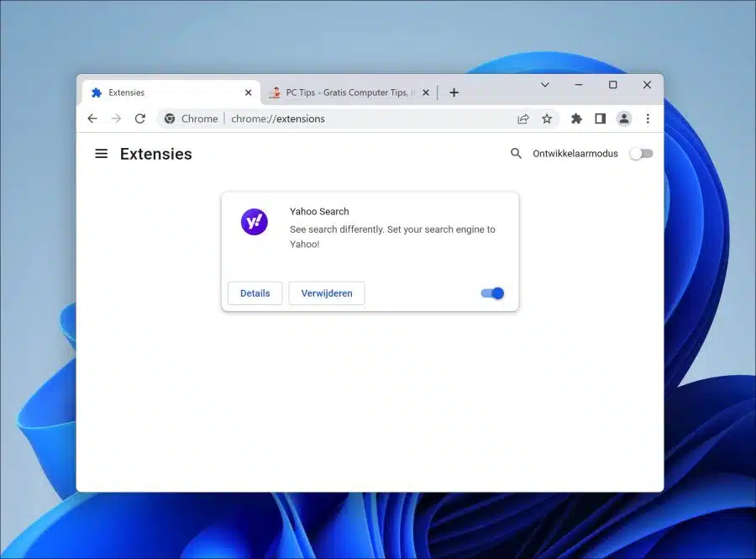The height and width of the screenshot is (559, 756).
Task: Close the Chrome window
Action: tap(647, 85)
